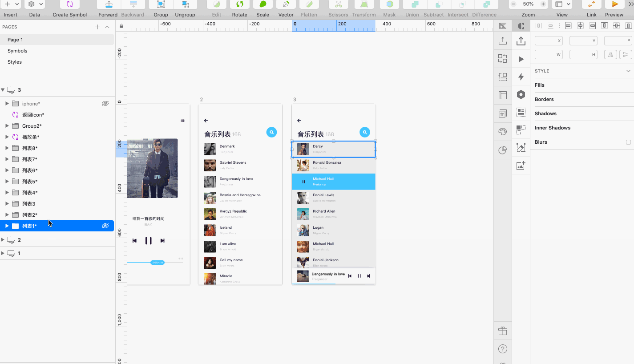Switch to the Styles page
Screen dimensions: 634x364
click(15, 62)
